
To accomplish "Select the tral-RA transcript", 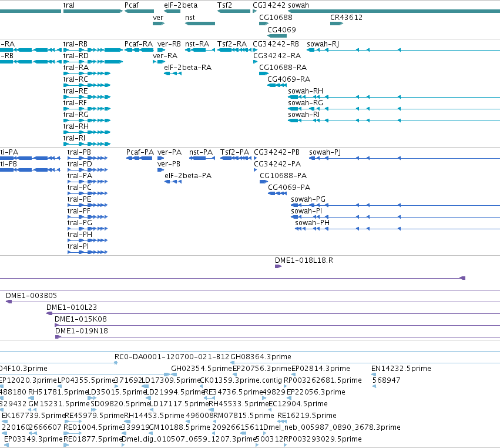I will pyautogui.click(x=87, y=73).
